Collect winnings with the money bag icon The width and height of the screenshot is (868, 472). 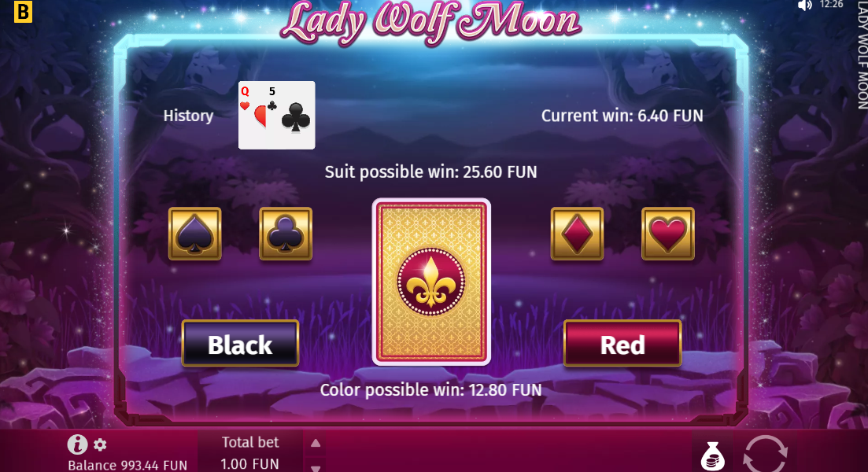712,455
